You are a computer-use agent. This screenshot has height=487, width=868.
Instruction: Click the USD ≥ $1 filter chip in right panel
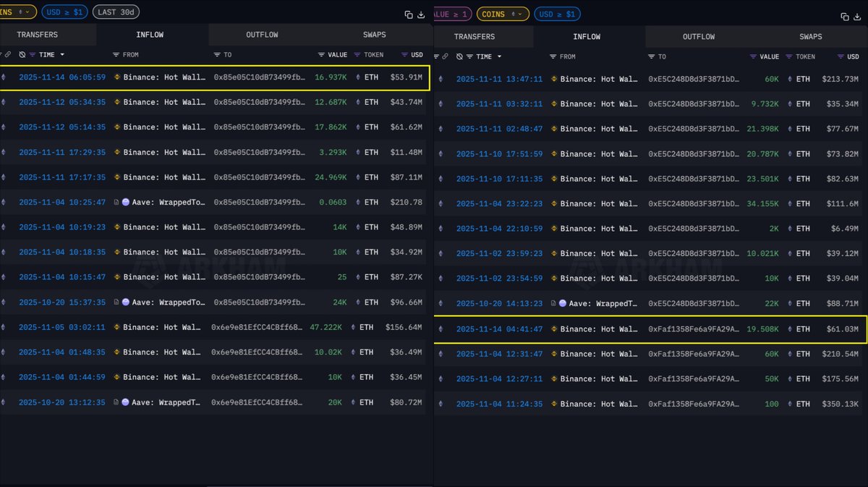[557, 14]
